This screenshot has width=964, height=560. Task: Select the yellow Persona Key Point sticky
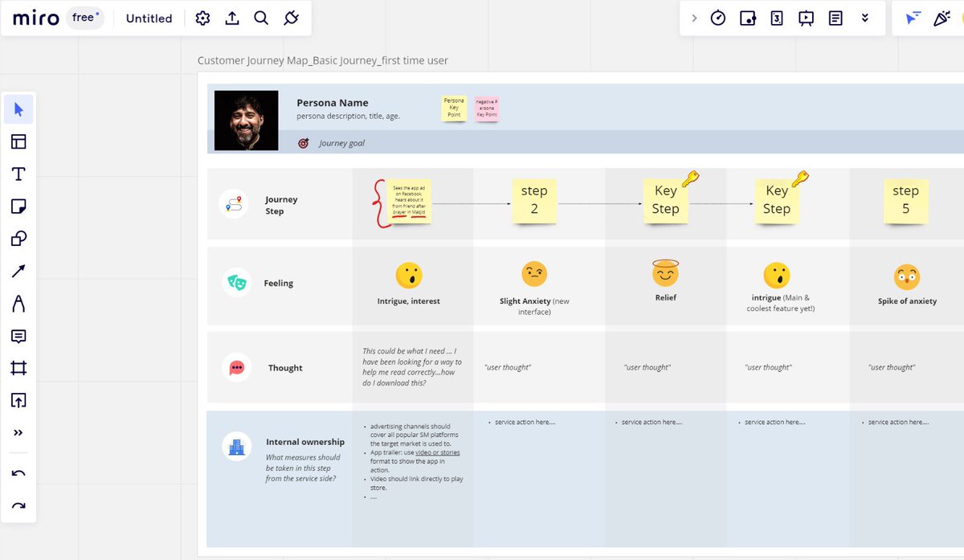(x=454, y=108)
